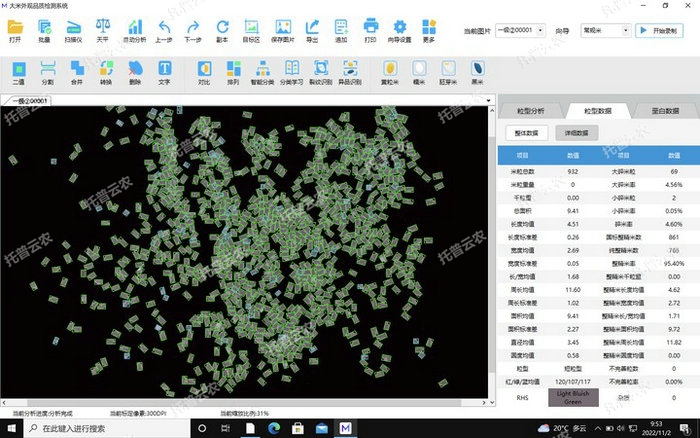Click the 打开 (Open) file icon

pos(15,28)
